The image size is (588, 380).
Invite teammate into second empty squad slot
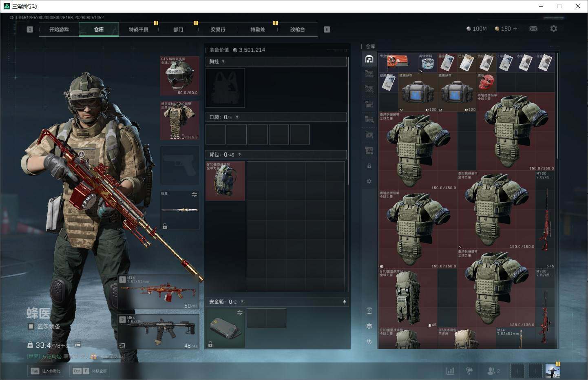click(535, 371)
